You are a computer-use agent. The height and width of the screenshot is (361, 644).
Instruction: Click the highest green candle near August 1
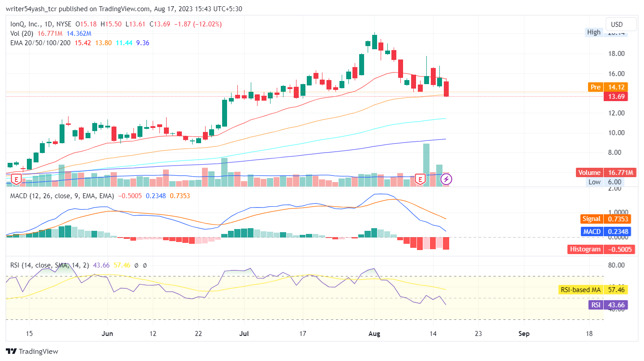tap(374, 41)
